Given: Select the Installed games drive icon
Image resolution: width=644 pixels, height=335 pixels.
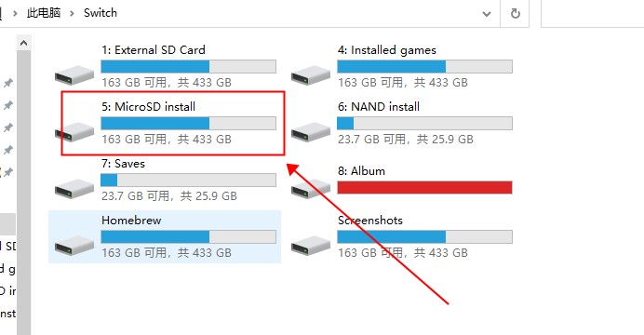Looking at the screenshot, I should click(311, 75).
